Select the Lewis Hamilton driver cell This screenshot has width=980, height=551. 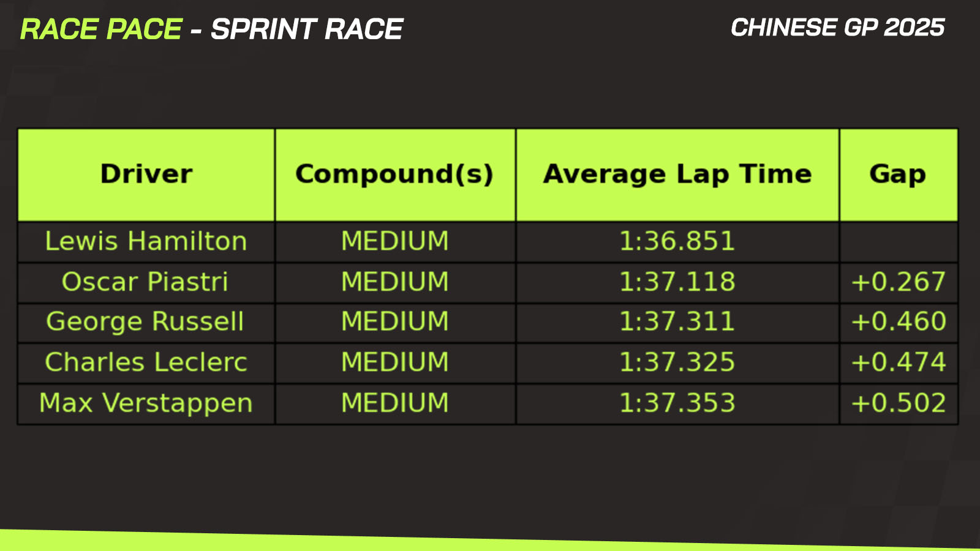[146, 242]
